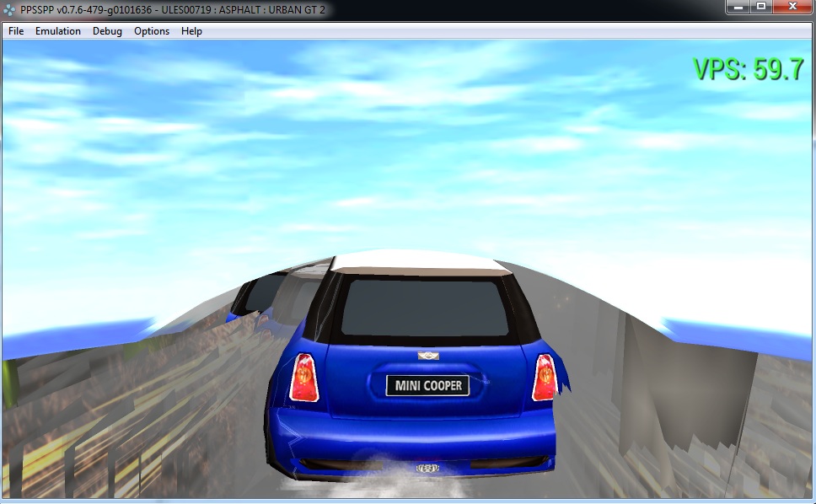This screenshot has width=816, height=504.
Task: Open the File menu
Action: pyautogui.click(x=16, y=31)
